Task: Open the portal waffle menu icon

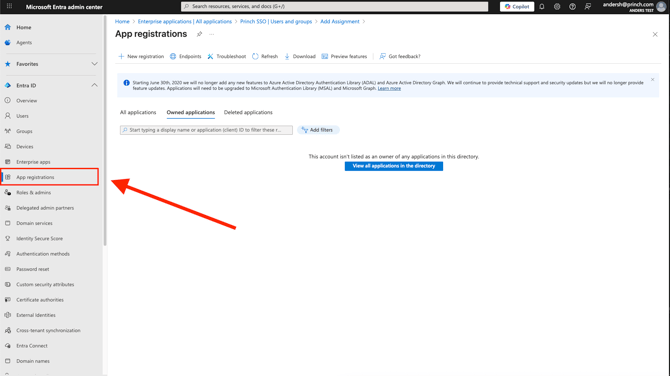Action: [9, 6]
